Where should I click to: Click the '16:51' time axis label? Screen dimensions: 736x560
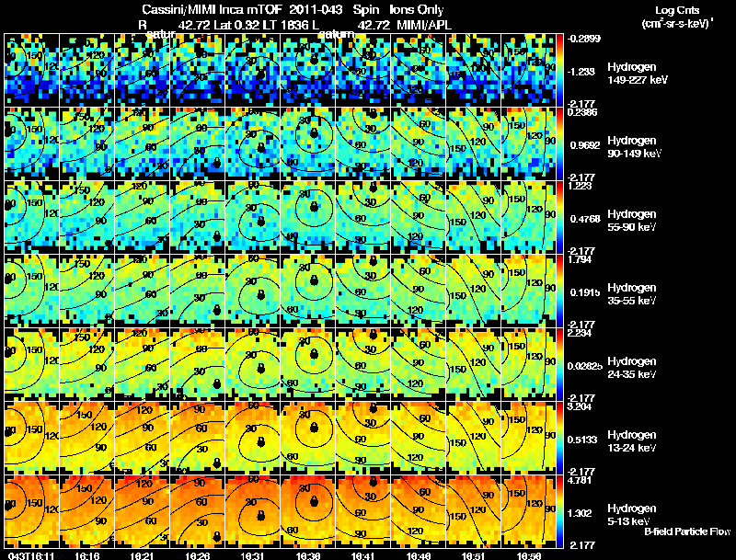coord(475,555)
